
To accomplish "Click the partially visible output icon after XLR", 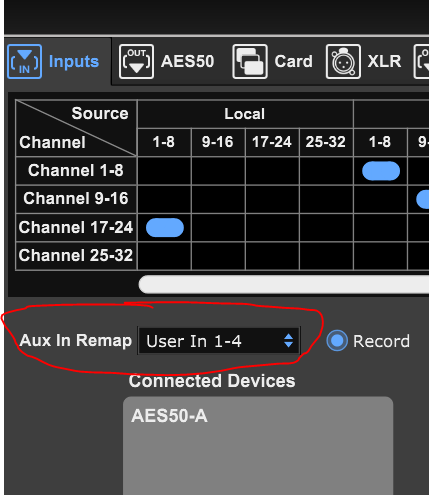I will pos(421,61).
